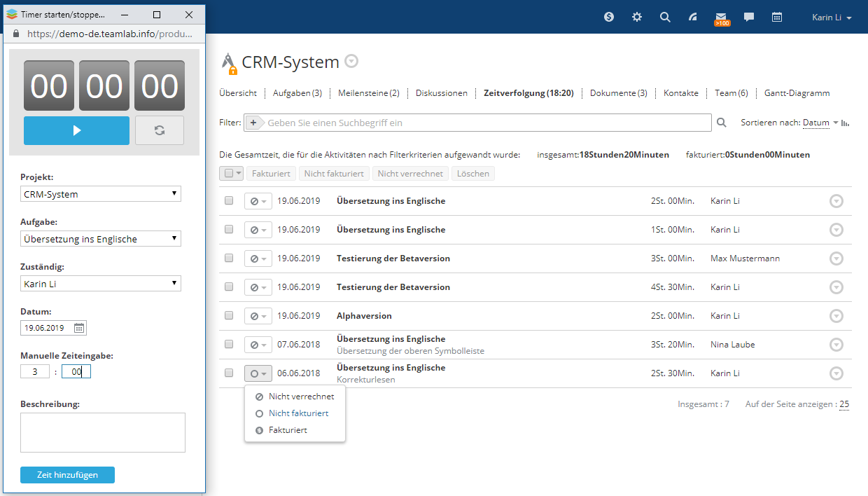Screen dimensions: 868x496
Task: Check the first Übersetzung ins Englische row
Action: point(229,201)
